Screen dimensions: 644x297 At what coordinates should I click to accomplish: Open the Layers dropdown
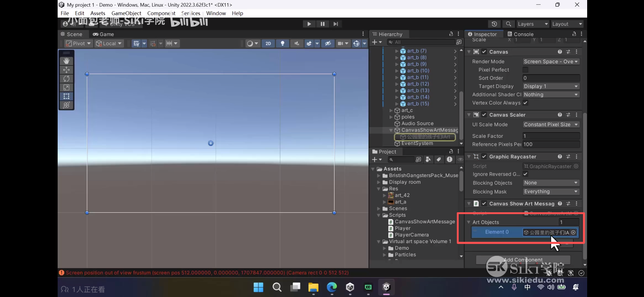click(533, 24)
